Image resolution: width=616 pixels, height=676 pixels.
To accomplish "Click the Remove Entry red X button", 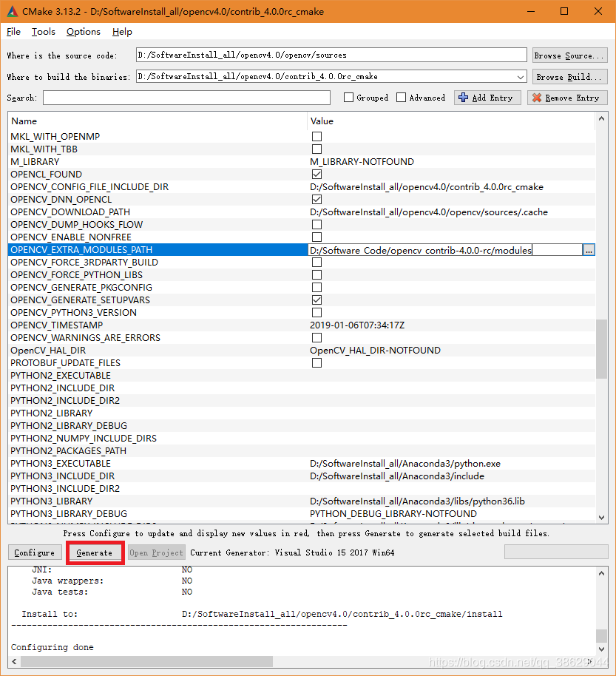I will click(x=567, y=98).
